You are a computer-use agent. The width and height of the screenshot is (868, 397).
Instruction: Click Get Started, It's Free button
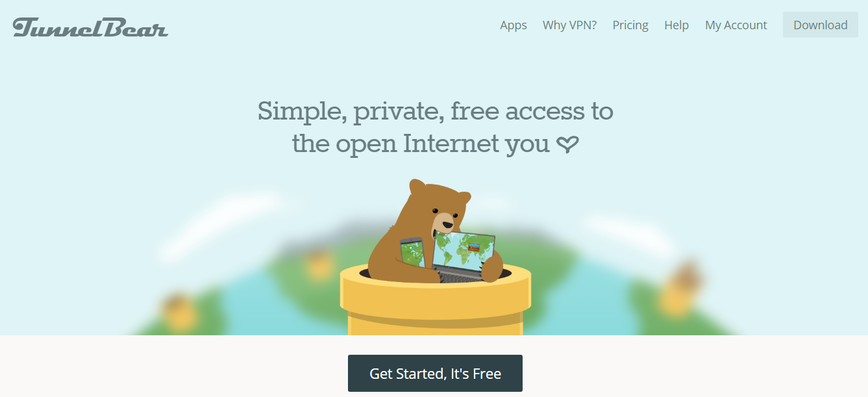tap(435, 373)
